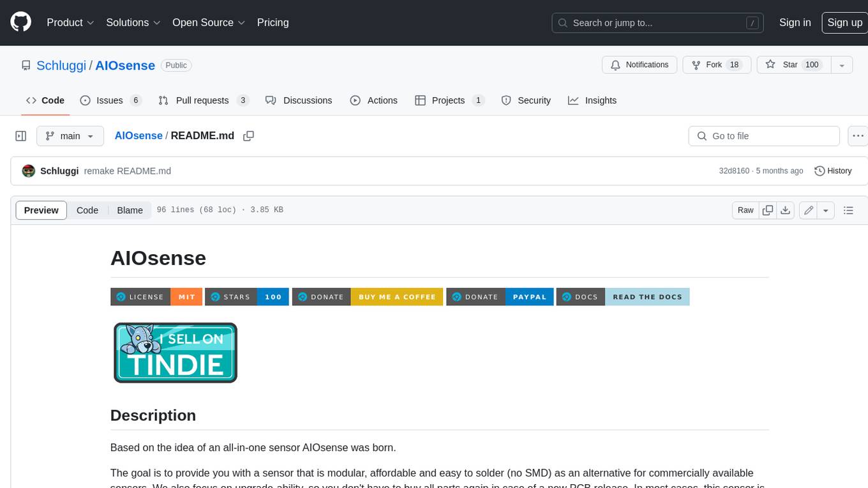Select the Code view
Viewport: 868px width, 488px height.
coord(87,210)
